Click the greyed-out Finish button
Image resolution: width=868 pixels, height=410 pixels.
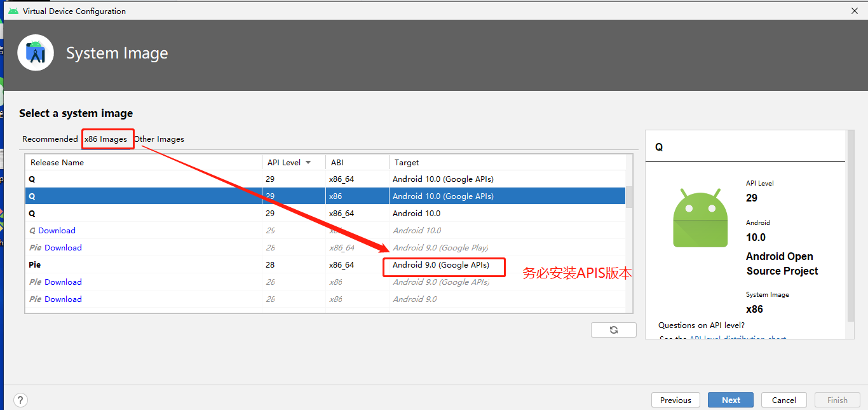pyautogui.click(x=837, y=400)
